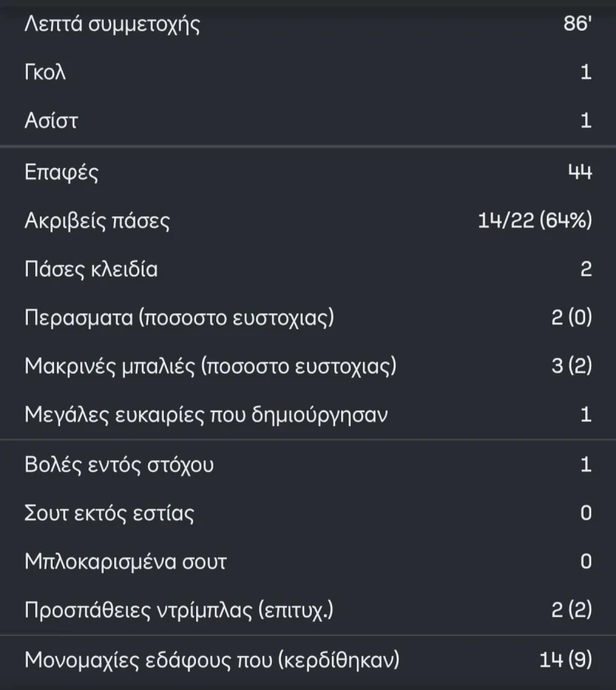616x690 pixels.
Task: Click the 'Λεπτά συμμετοχής' stat row label
Action: click(x=112, y=25)
